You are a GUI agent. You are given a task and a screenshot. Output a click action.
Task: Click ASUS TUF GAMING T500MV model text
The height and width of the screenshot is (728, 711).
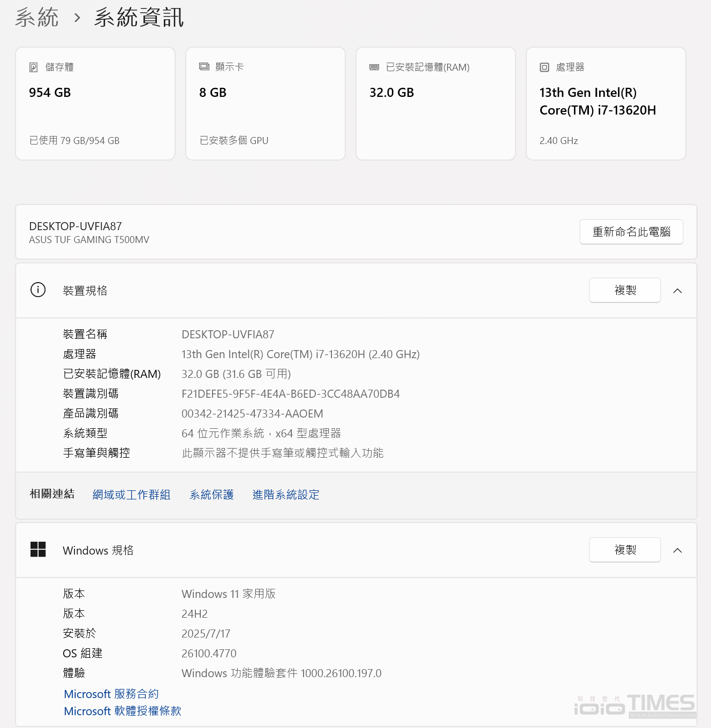[89, 240]
